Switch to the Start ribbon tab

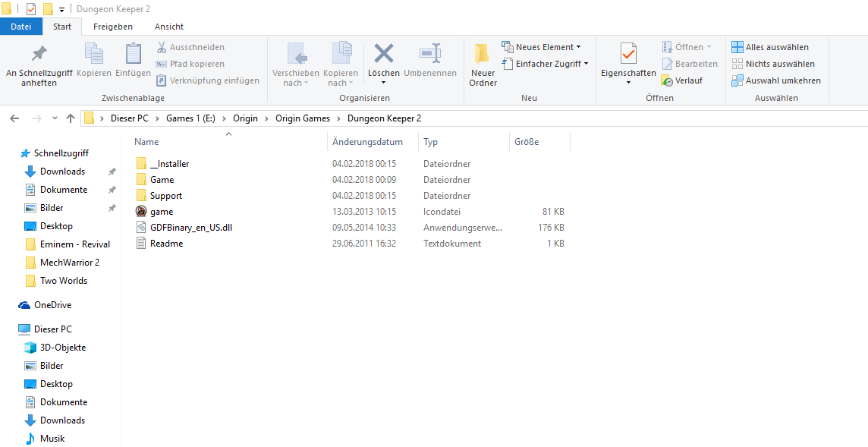[x=62, y=27]
